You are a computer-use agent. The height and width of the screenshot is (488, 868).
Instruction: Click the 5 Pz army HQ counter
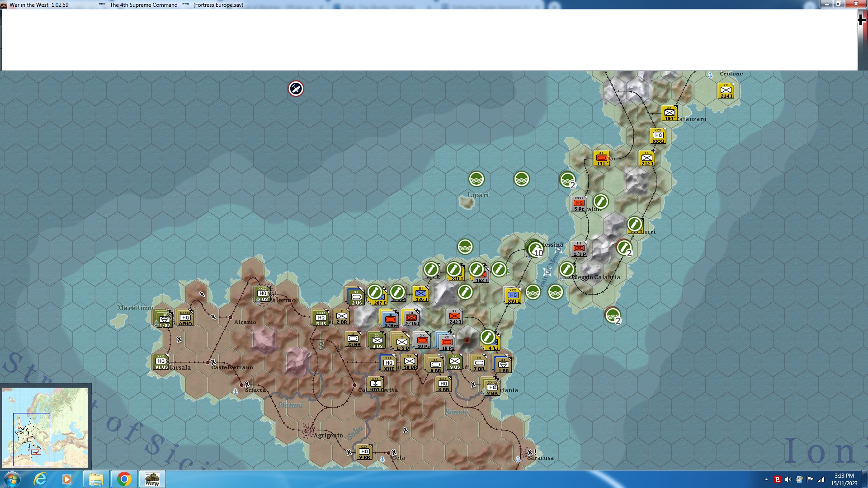(579, 204)
